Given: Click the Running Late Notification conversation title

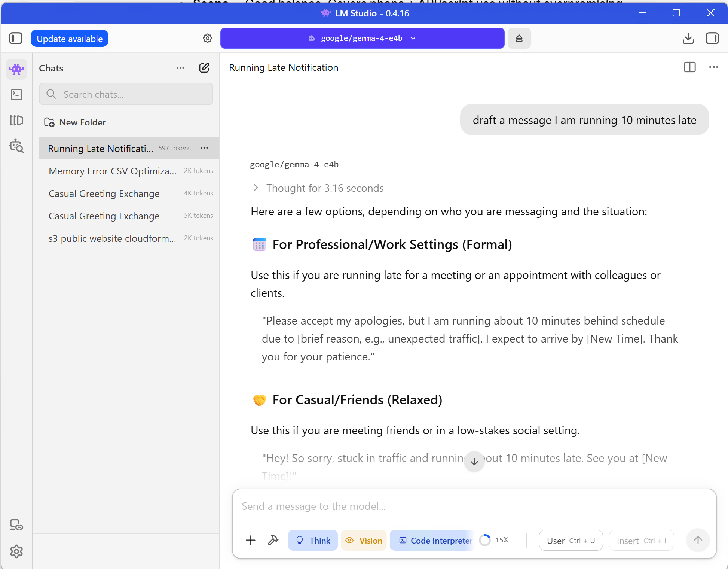Looking at the screenshot, I should click(284, 67).
